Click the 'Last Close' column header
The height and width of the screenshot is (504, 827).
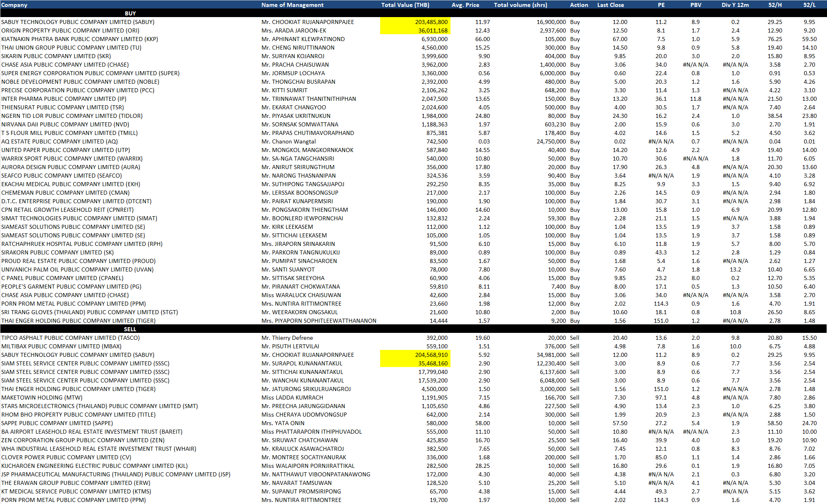610,5
